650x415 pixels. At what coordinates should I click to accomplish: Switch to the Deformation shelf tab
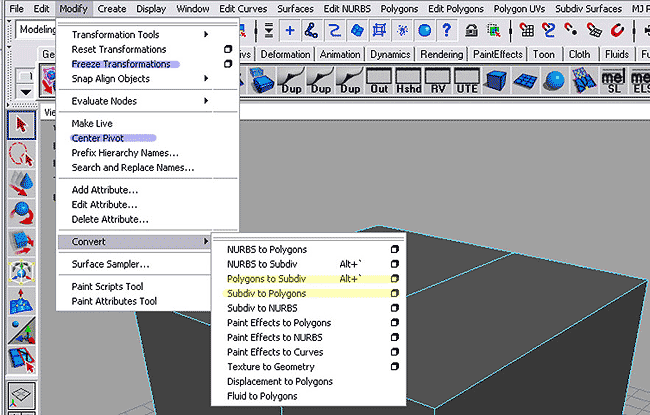[285, 54]
